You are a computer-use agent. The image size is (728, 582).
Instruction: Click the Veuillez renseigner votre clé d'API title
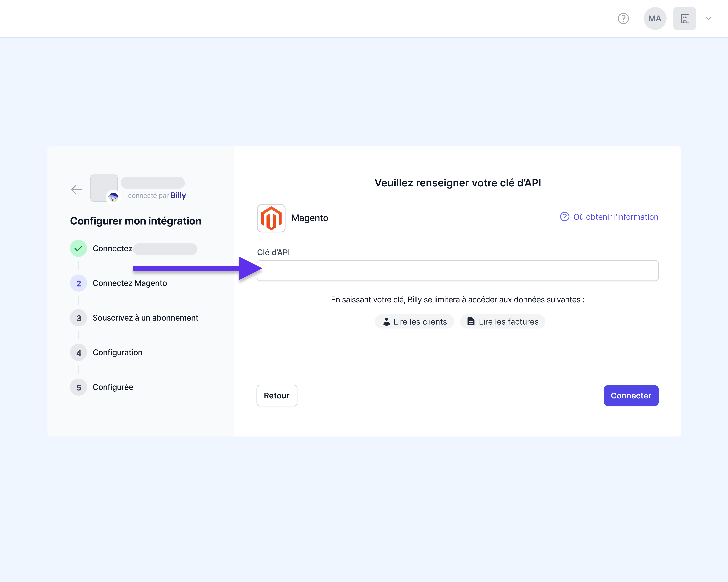[x=458, y=183]
